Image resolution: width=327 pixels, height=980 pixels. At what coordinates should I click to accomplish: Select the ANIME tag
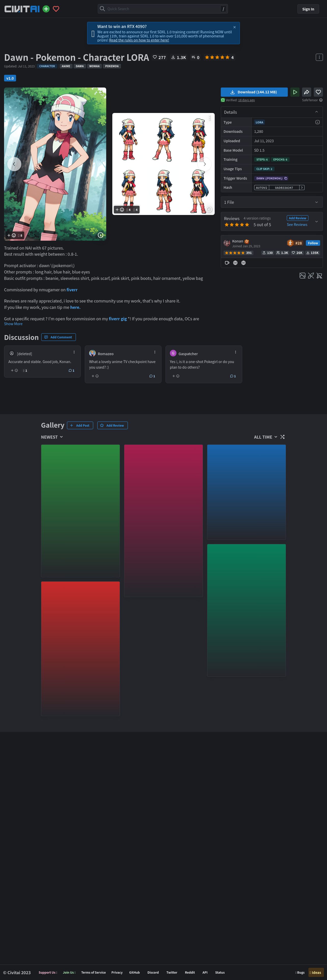click(66, 66)
